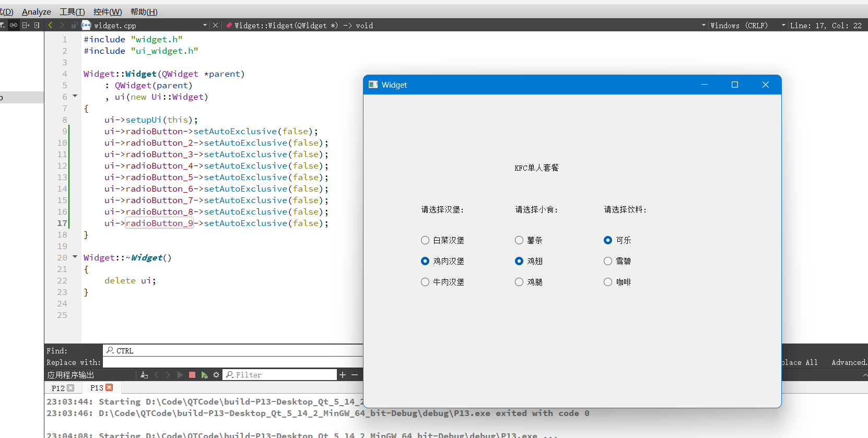Click the 请选择小食: label
The height and width of the screenshot is (438, 868).
[x=536, y=209]
